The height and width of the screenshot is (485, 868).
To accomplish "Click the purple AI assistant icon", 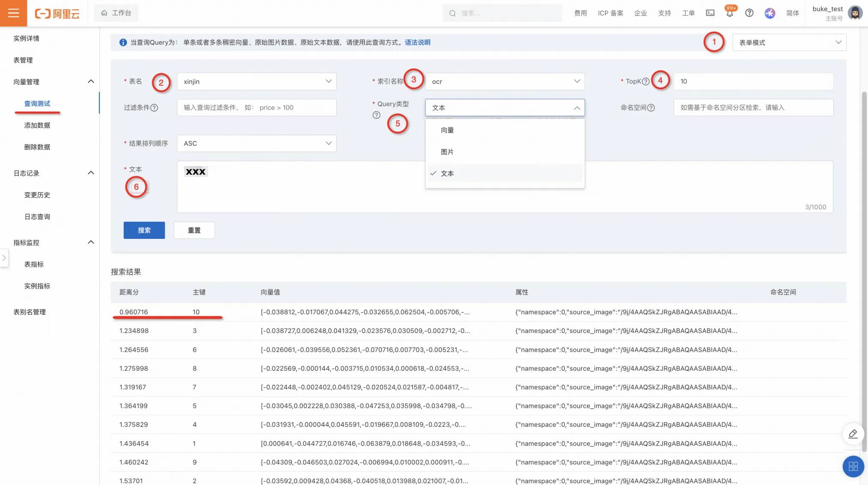I will tap(770, 13).
